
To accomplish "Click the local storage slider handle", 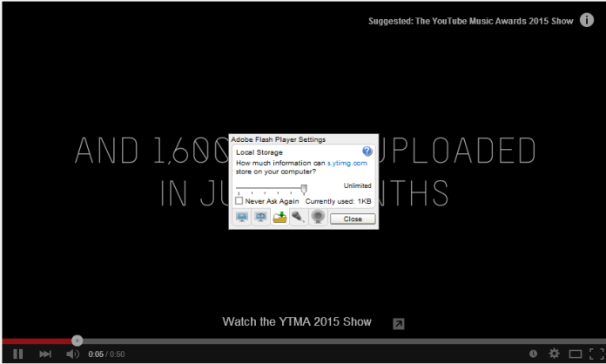I will 304,189.
